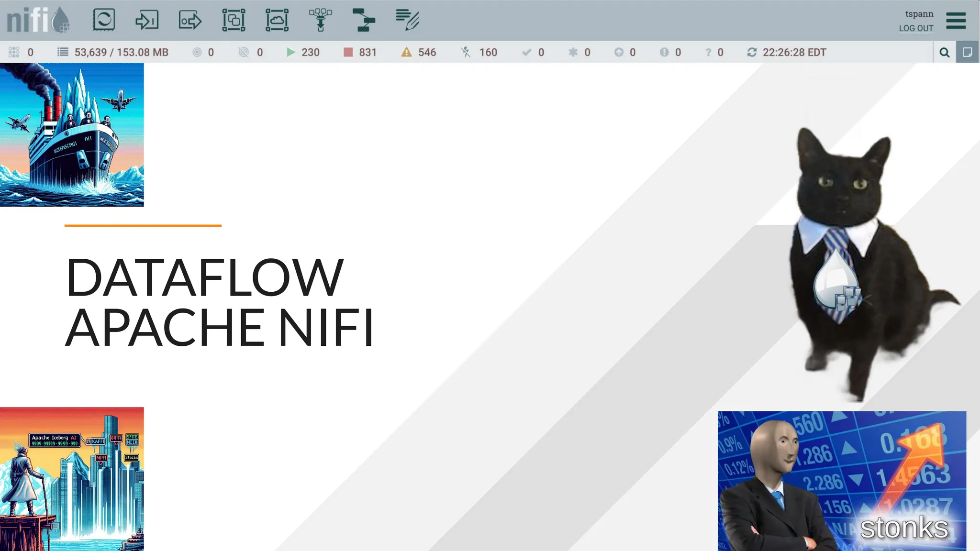Click the not-transmitting remote groups icon

(244, 52)
